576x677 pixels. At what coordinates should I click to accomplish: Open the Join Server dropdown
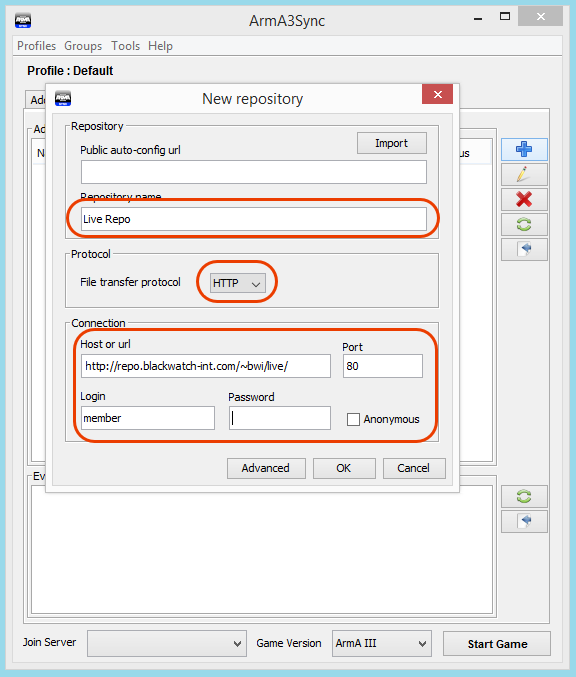167,643
